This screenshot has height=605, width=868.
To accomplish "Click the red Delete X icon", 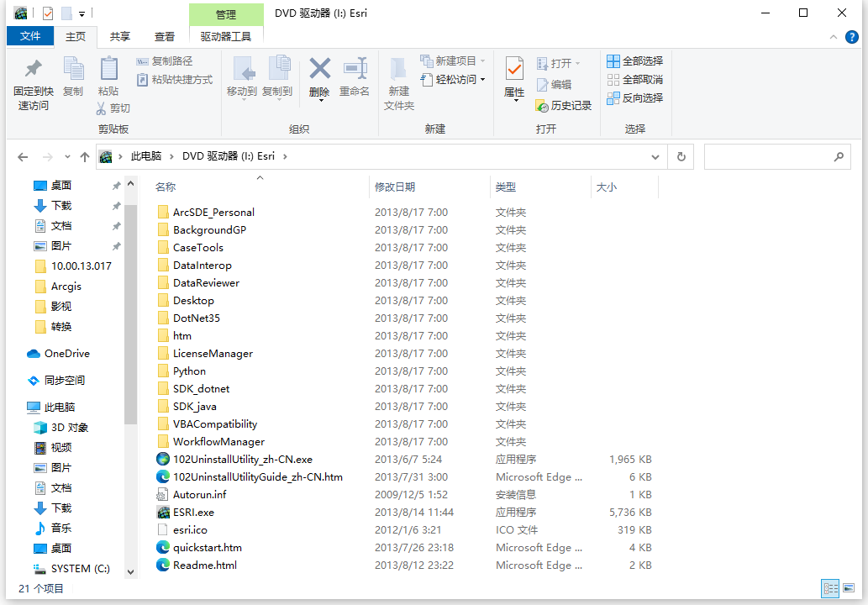I will (319, 69).
